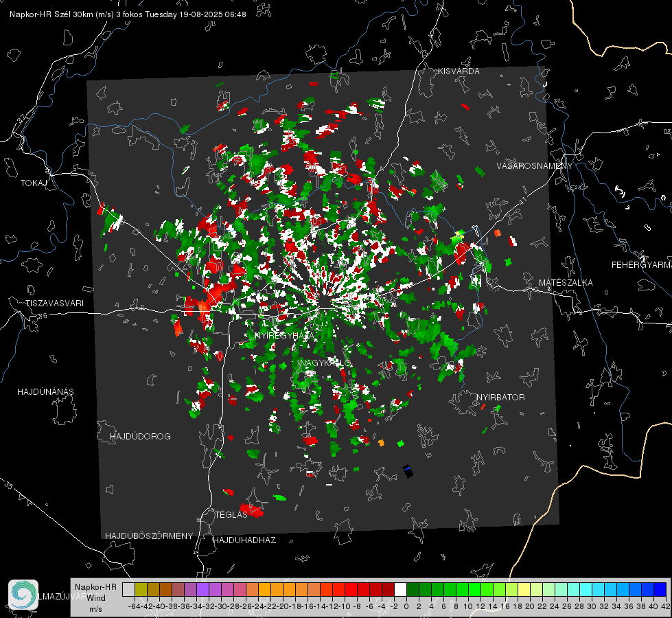Click the MÁTÉSZALKA city label
Screen dimensions: 672x618
(x=566, y=283)
